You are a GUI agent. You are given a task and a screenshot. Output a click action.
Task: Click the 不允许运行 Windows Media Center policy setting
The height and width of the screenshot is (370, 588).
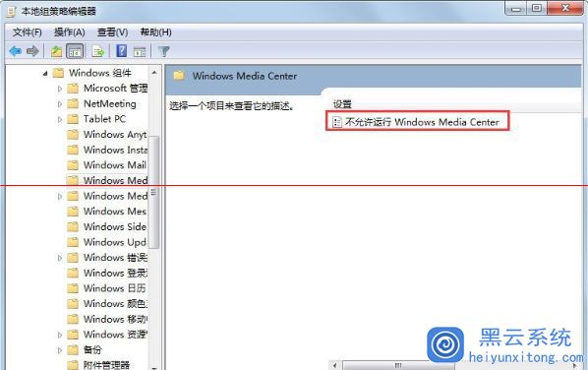417,122
